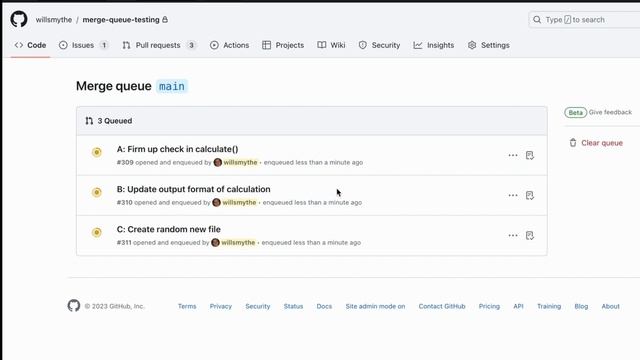The height and width of the screenshot is (360, 640).
Task: Open the Wiki tab
Action: 331,45
